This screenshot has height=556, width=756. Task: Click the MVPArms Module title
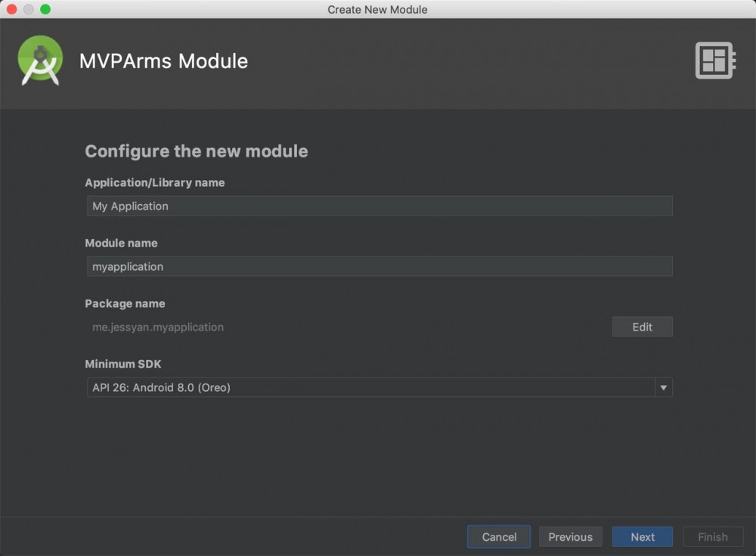click(x=163, y=61)
